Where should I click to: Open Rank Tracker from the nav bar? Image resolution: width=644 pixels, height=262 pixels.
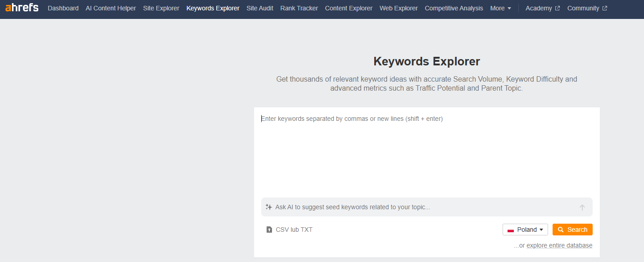tap(299, 8)
